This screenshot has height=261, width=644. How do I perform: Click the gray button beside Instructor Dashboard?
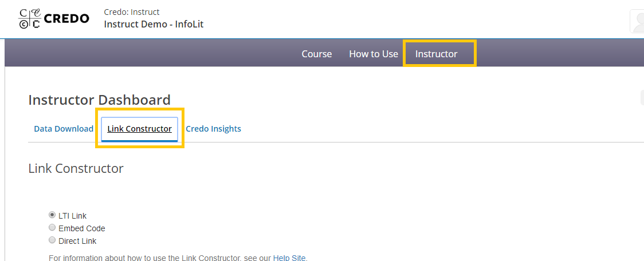(642, 98)
